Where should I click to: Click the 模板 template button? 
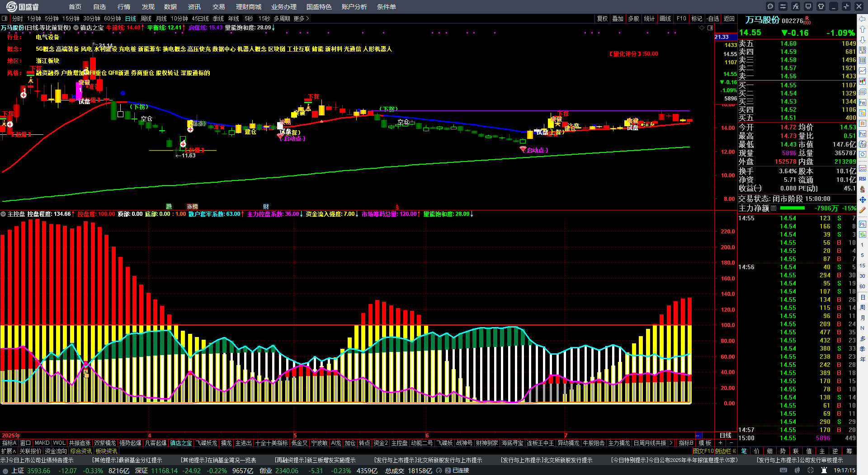click(705, 443)
